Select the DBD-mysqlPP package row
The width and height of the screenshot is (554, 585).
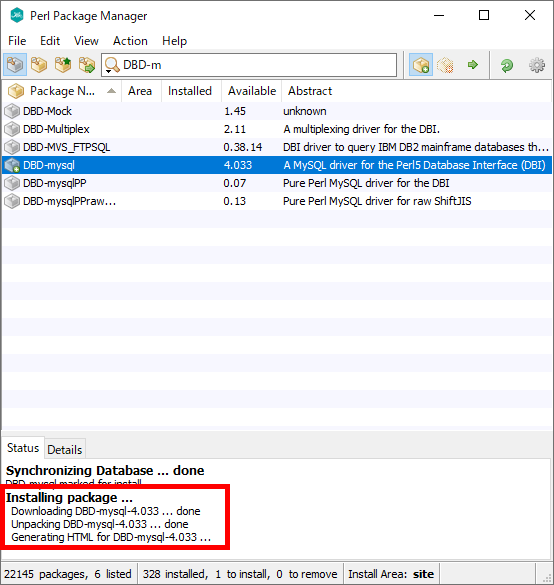pyautogui.click(x=277, y=183)
